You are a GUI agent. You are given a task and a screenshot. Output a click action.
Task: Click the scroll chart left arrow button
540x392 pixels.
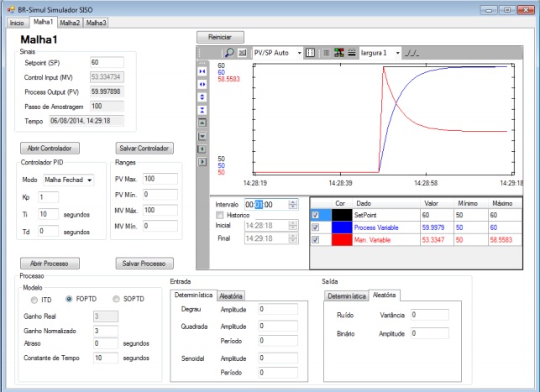[202, 149]
